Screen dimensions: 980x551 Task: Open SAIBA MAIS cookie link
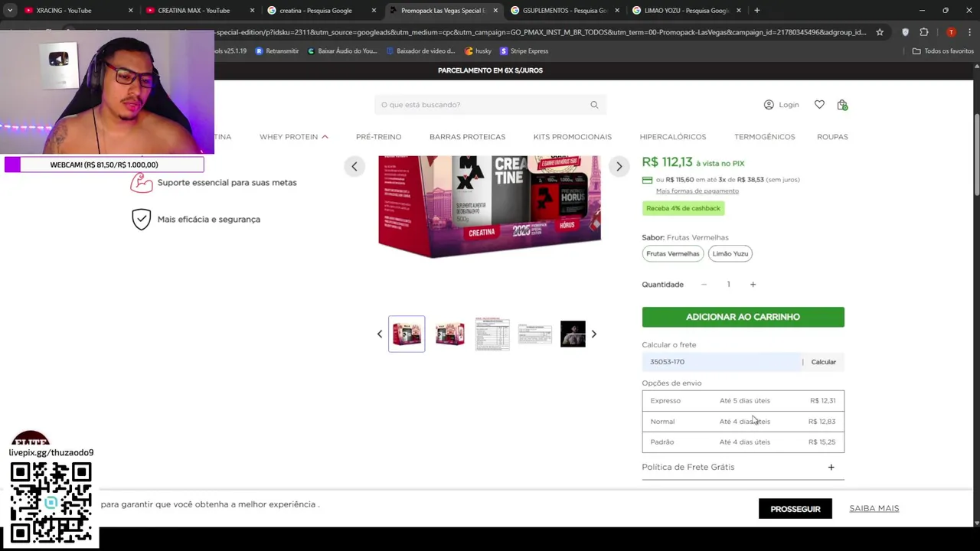coord(874,509)
